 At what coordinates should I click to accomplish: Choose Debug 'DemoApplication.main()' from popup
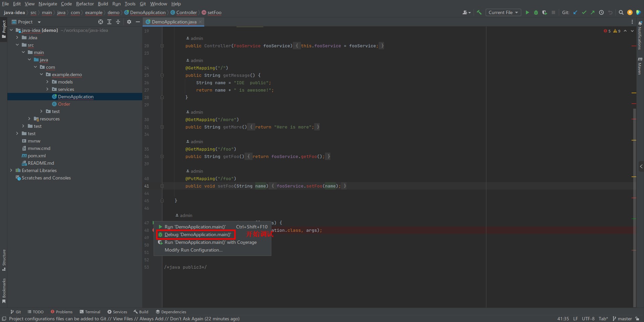point(212,234)
